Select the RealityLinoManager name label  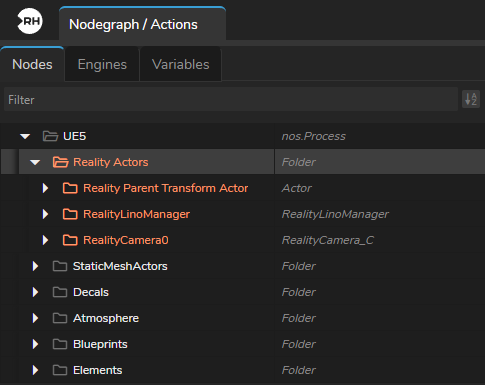point(136,214)
